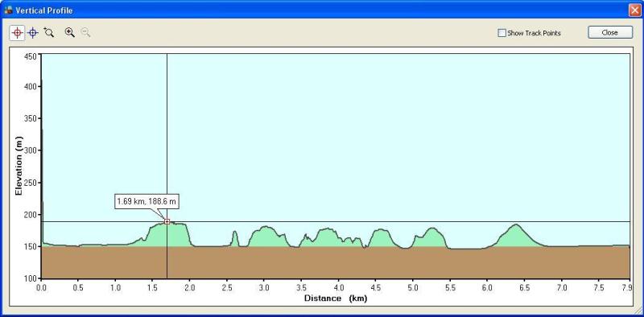Close the Vertical Profile window with X
This screenshot has width=644, height=317.
[634, 10]
